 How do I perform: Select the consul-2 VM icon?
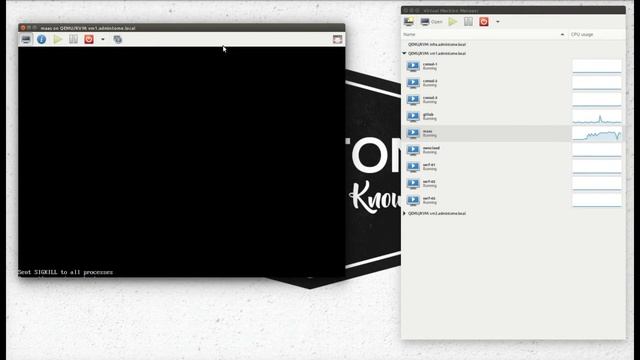pyautogui.click(x=413, y=83)
